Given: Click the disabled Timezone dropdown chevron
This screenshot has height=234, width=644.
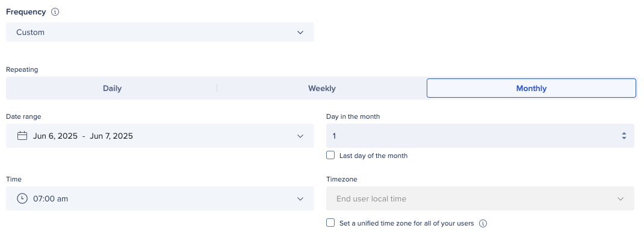Looking at the screenshot, I should point(620,199).
